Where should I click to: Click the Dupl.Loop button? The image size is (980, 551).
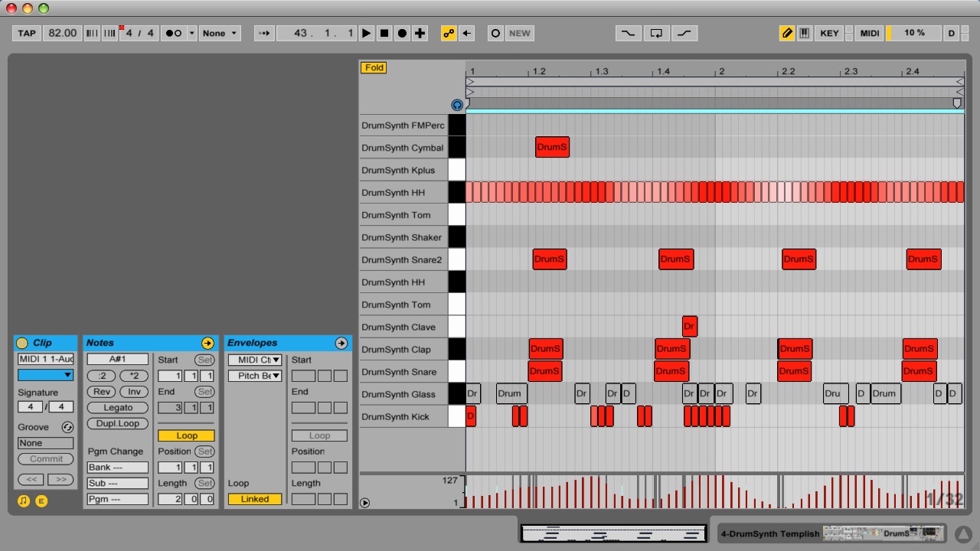tap(118, 423)
